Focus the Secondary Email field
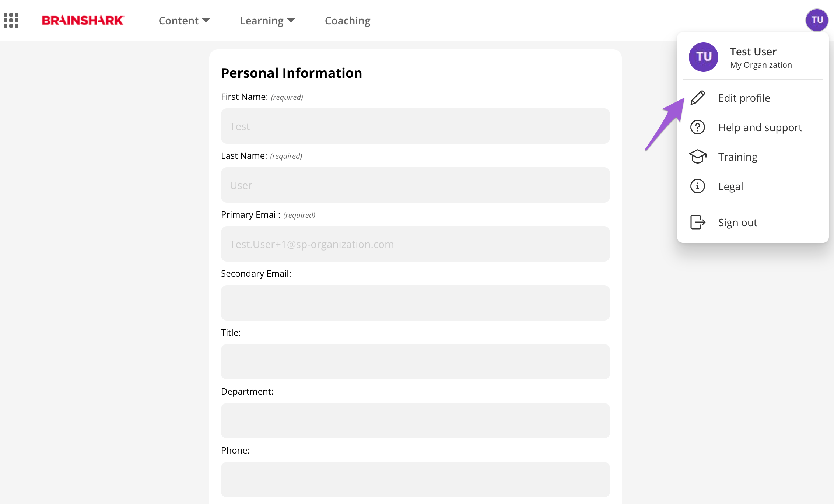This screenshot has height=504, width=834. [415, 303]
